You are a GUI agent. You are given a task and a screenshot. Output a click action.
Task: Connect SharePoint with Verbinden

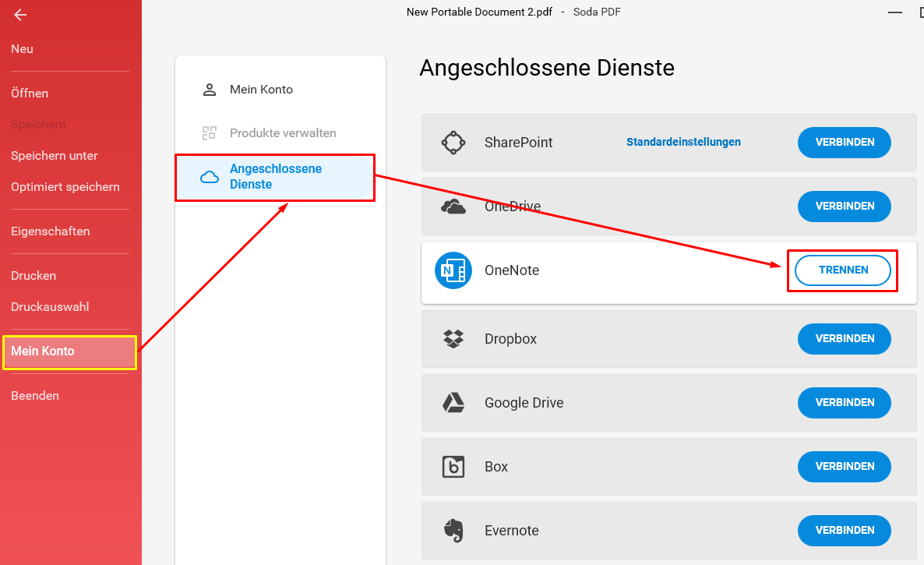click(x=845, y=143)
